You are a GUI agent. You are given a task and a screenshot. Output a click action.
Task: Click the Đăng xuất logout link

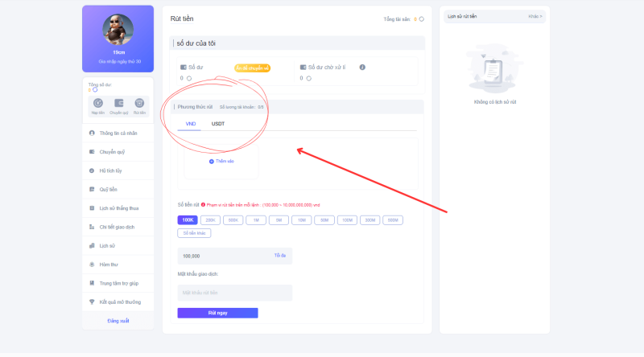118,321
